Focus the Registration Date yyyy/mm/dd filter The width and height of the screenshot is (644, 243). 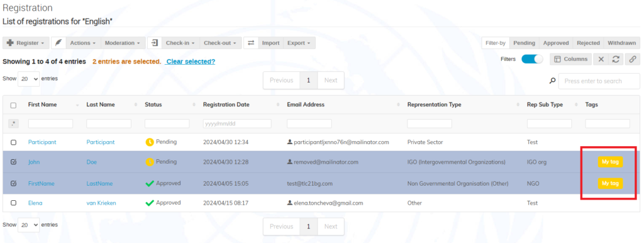(x=237, y=123)
